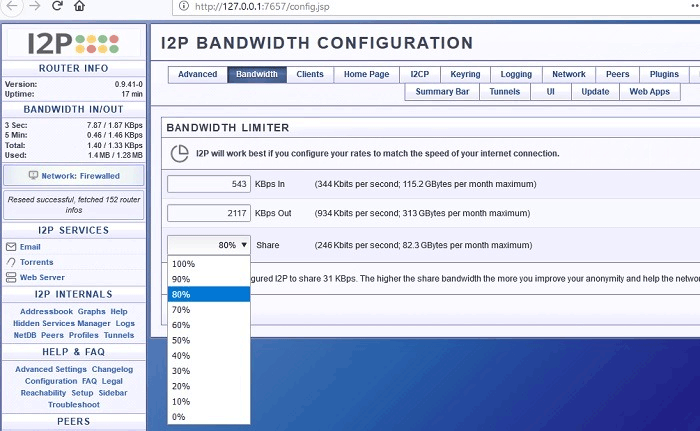Switch to the I2CP tab
The height and width of the screenshot is (431, 700).
[420, 74]
